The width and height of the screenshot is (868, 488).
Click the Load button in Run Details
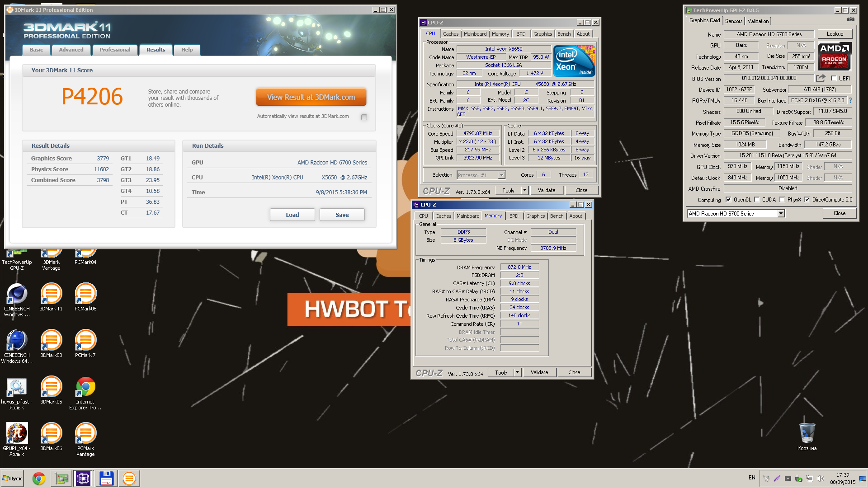click(x=292, y=215)
